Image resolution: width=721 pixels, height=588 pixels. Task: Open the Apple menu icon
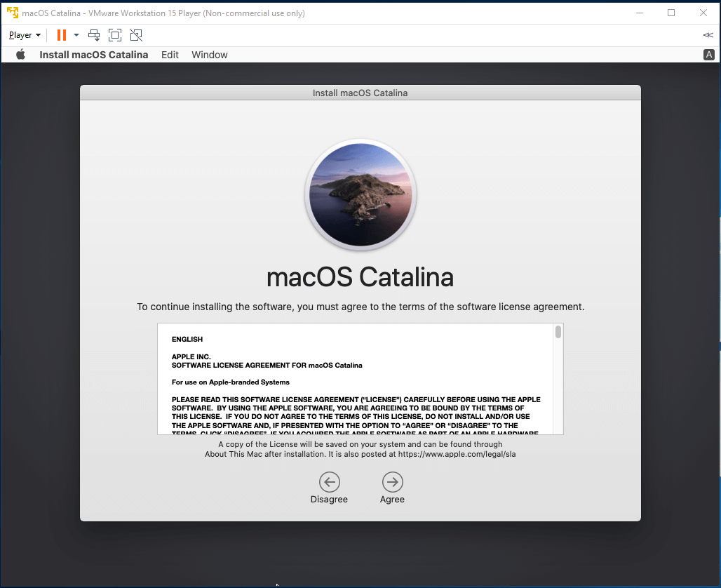pos(21,55)
